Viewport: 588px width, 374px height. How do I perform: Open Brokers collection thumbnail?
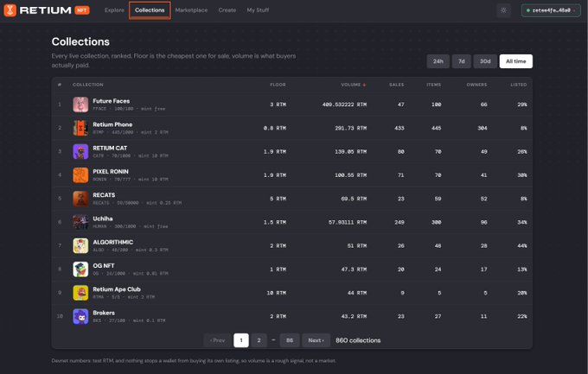[80, 317]
